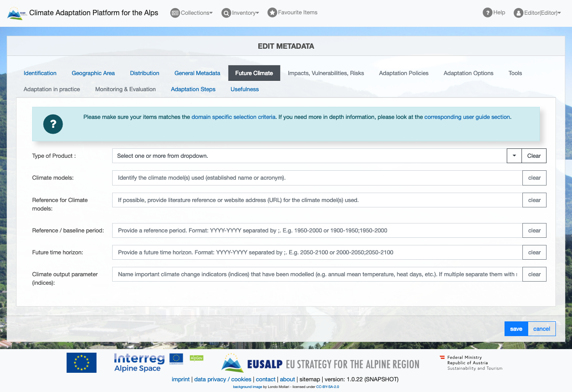Open the domain specific selection criteria link
Screen dimensions: 572x392
click(x=233, y=117)
